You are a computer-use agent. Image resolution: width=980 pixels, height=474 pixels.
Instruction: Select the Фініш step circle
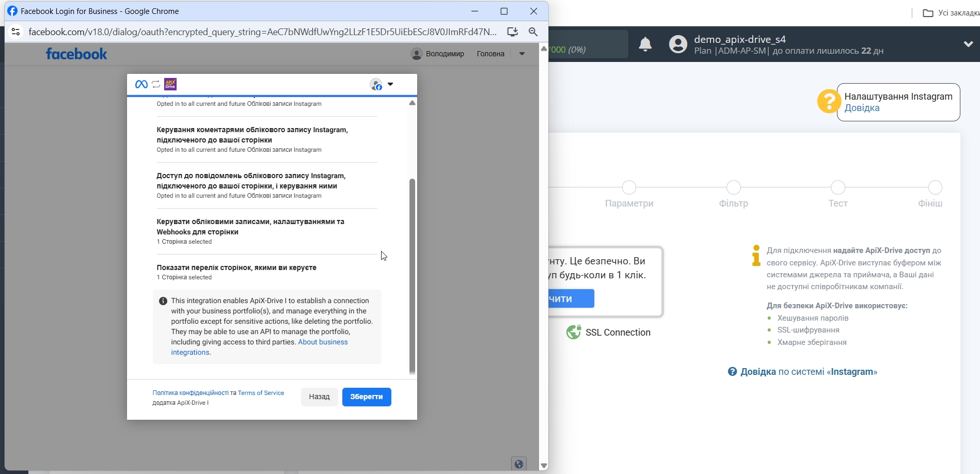tap(935, 187)
